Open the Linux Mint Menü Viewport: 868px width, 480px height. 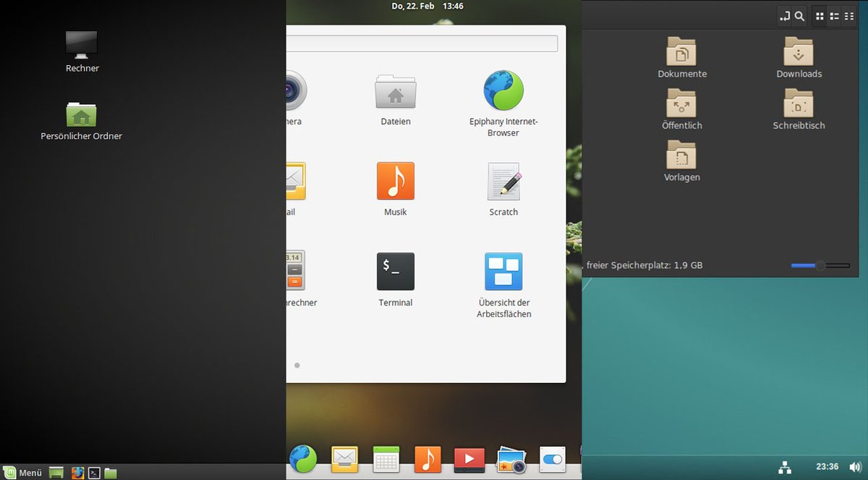click(x=23, y=473)
